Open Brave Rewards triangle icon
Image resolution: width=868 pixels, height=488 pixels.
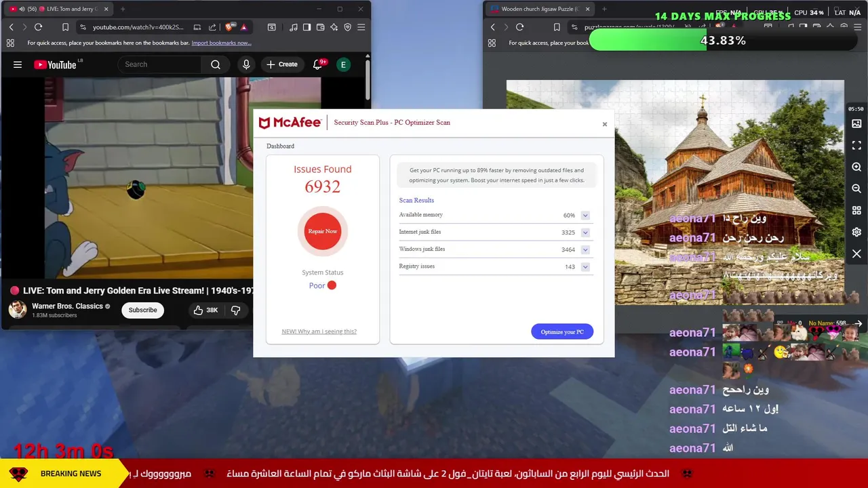tap(243, 27)
